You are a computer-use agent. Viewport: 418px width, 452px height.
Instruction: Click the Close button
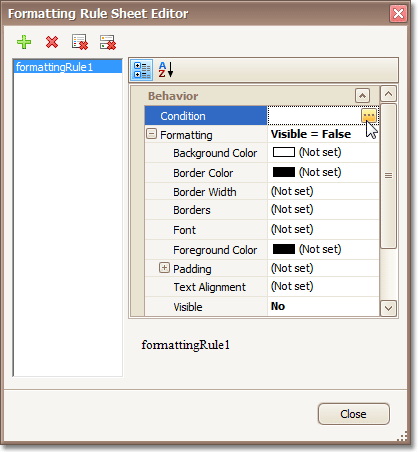(x=353, y=414)
